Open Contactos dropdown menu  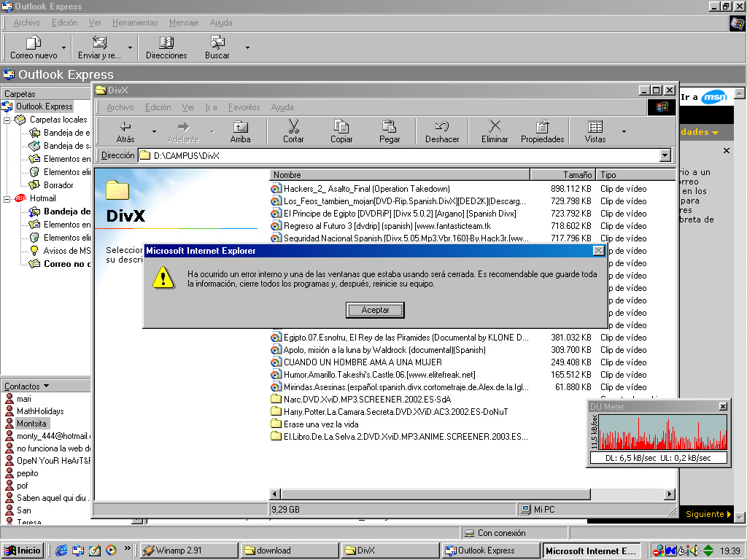tap(27, 386)
